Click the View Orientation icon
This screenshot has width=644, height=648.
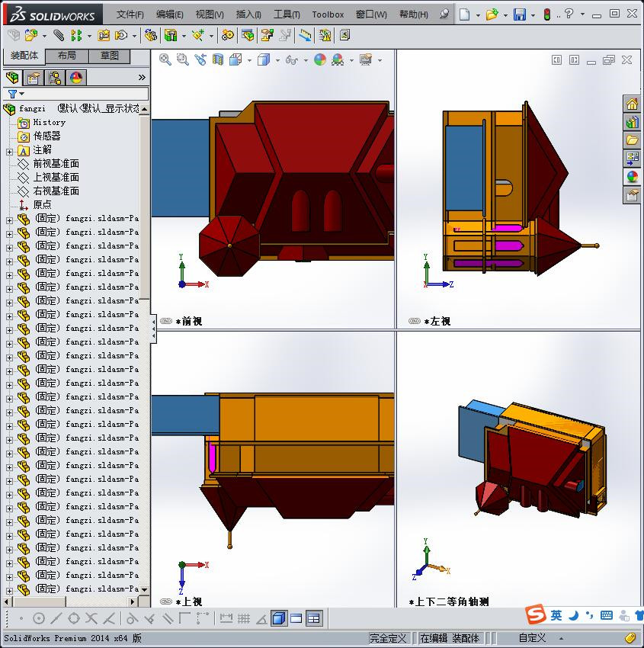(x=235, y=60)
